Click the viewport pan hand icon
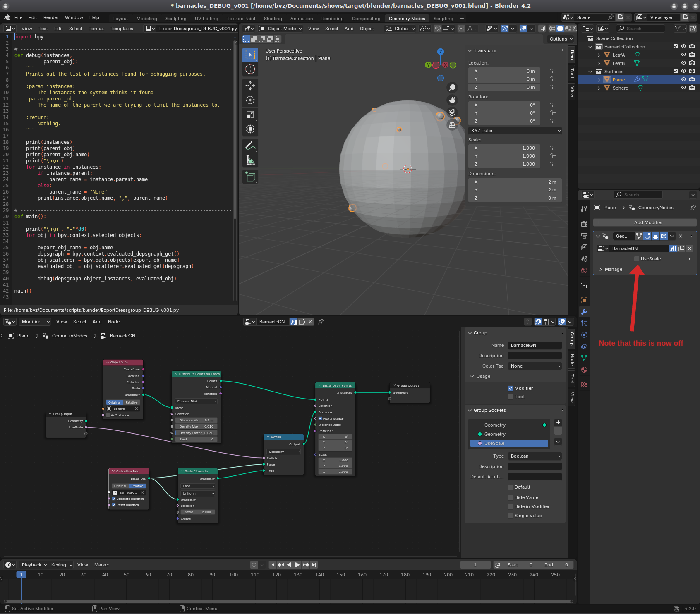The image size is (700, 614). 452,100
